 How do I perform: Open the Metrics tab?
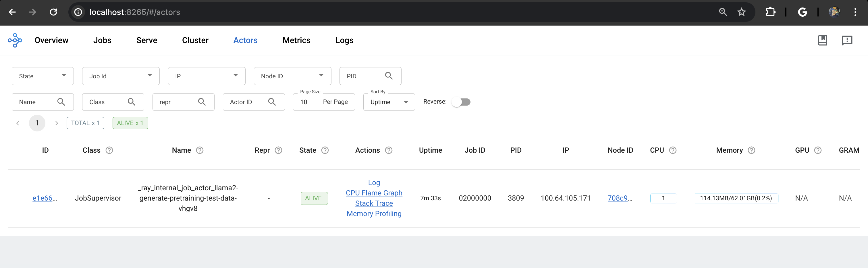click(296, 40)
